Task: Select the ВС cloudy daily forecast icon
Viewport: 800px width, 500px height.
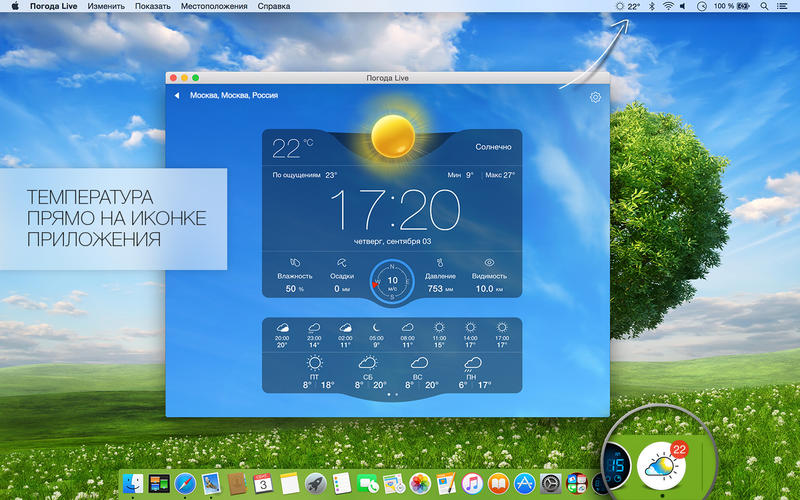Action: pos(419,363)
